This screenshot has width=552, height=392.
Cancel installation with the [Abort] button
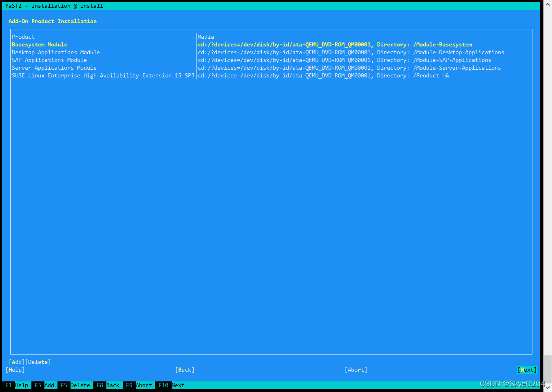click(356, 370)
